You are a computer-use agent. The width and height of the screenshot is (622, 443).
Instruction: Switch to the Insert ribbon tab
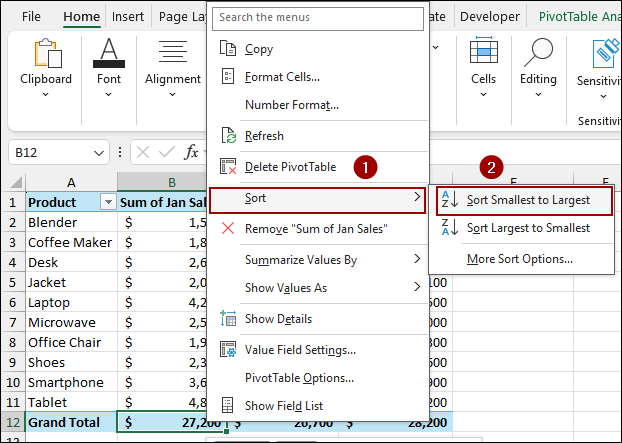127,17
